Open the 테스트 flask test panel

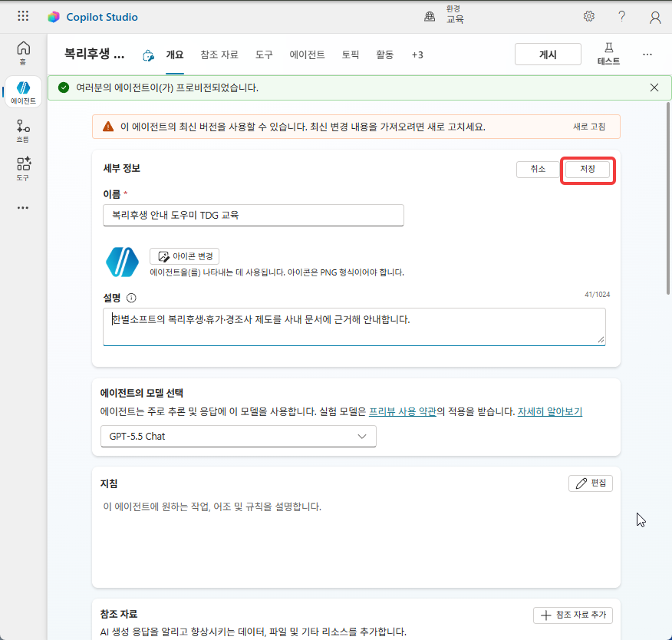coord(608,54)
